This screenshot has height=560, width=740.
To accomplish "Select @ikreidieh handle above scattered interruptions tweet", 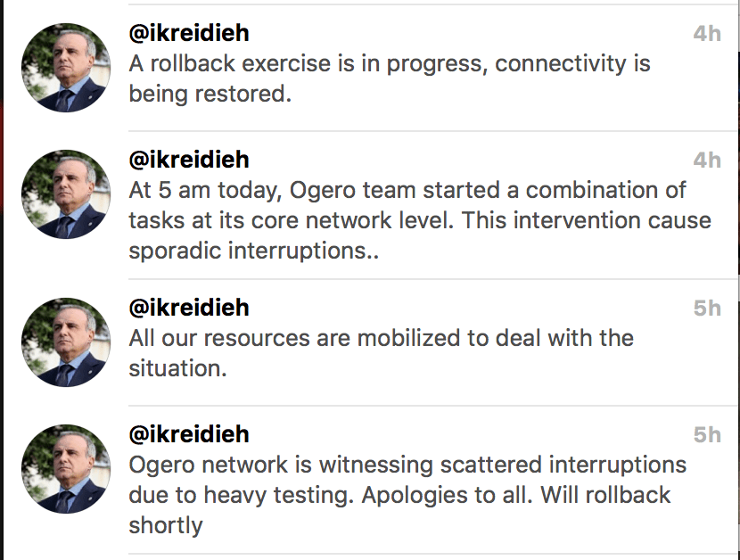I will (188, 434).
